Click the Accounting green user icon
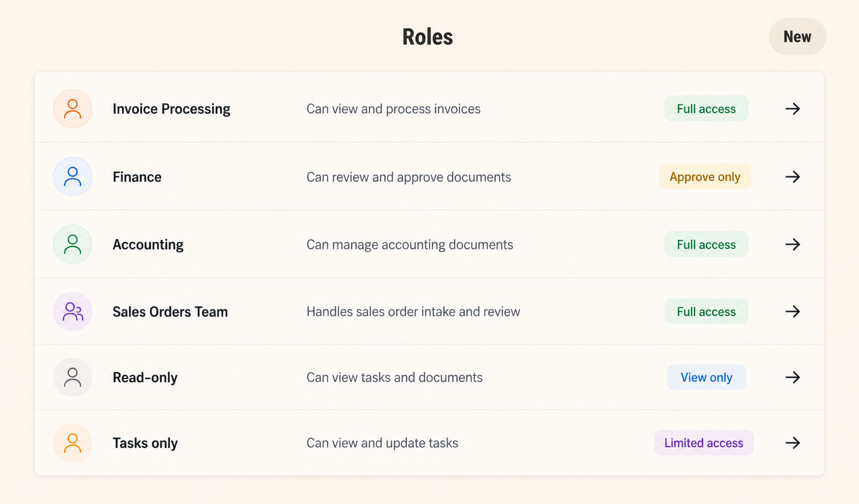859x504 pixels. (x=72, y=244)
